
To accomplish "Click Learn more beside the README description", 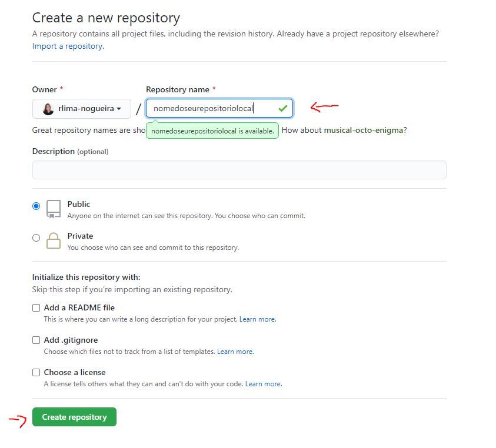I will 257,319.
